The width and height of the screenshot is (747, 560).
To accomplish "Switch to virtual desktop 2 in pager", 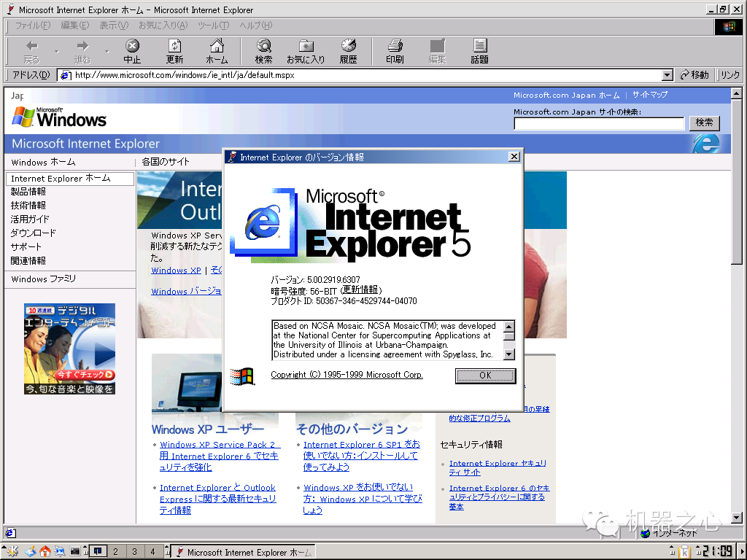I will pos(115,551).
